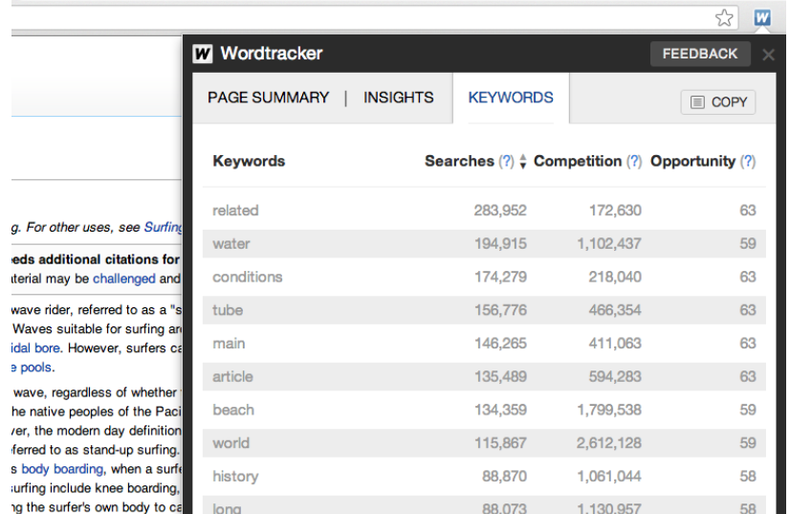Switch to the Insights tab
812x514 pixels.
[x=398, y=98]
